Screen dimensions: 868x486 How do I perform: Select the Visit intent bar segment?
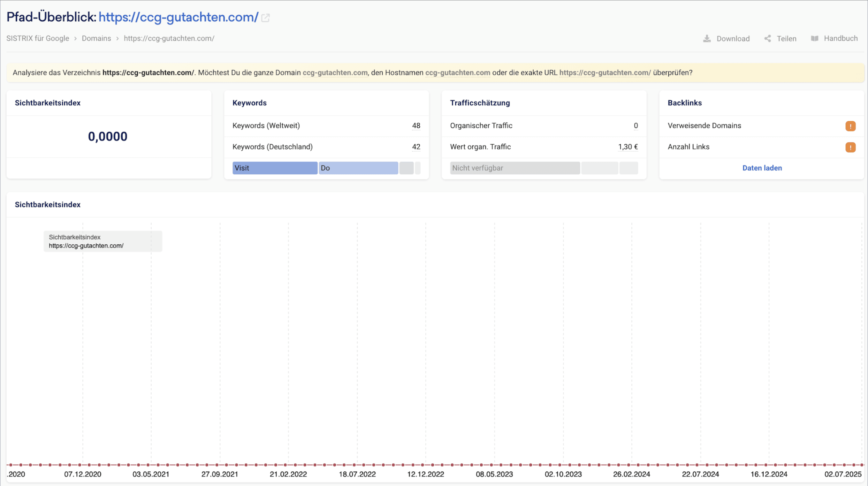pos(275,168)
